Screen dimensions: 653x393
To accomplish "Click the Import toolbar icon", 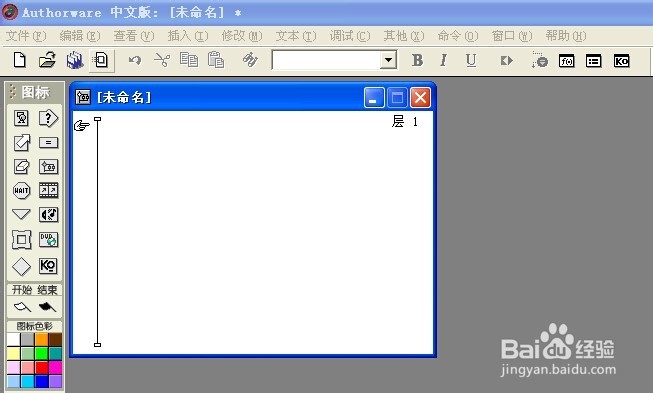I will coord(100,60).
